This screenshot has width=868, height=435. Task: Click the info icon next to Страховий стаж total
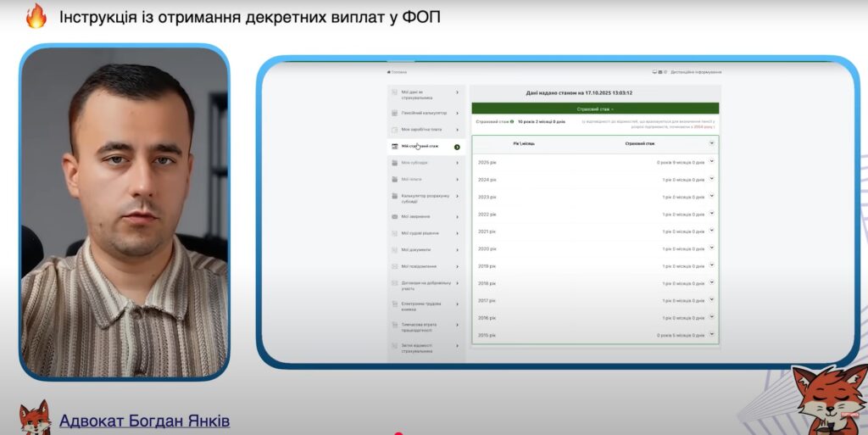click(512, 121)
